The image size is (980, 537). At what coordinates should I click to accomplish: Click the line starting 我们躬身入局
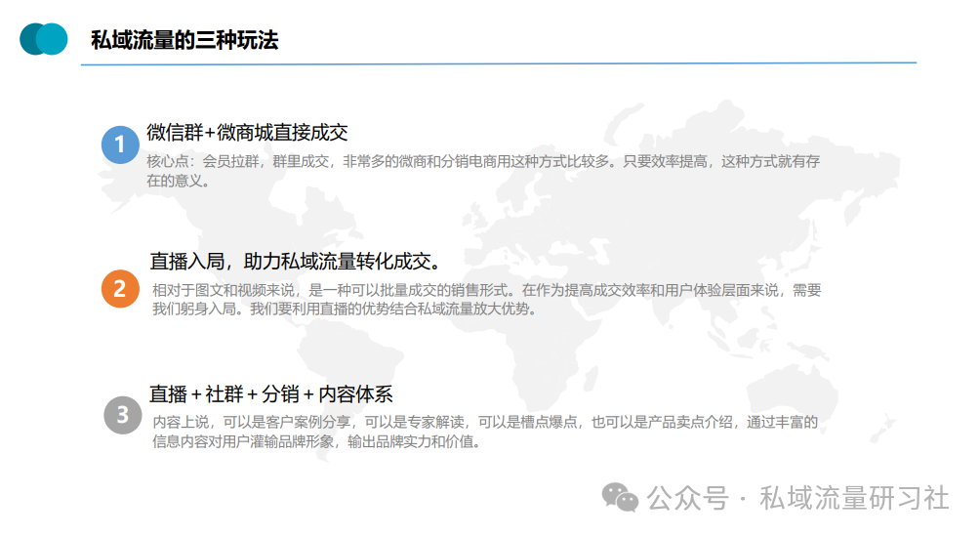click(345, 309)
